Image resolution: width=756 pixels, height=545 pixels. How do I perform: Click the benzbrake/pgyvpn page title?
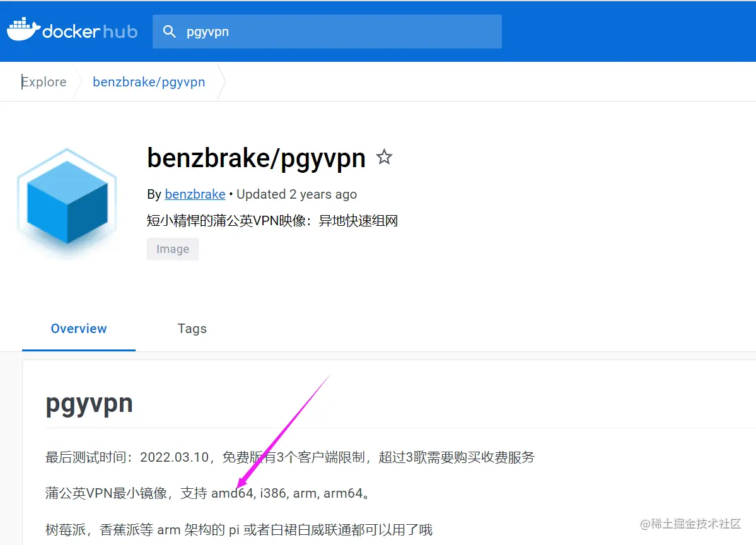click(x=257, y=159)
